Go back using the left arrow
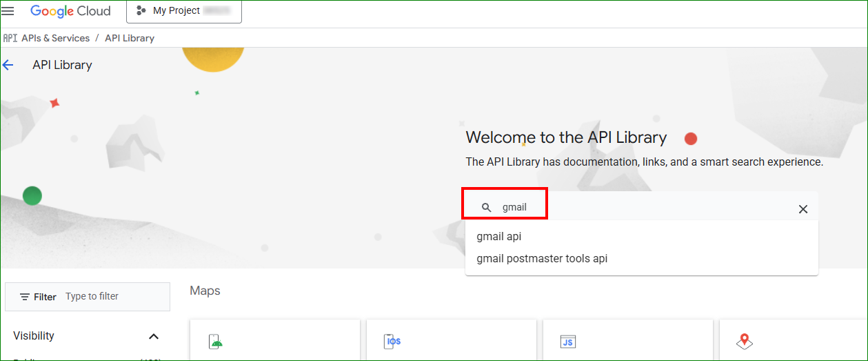Image resolution: width=868 pixels, height=361 pixels. (8, 65)
